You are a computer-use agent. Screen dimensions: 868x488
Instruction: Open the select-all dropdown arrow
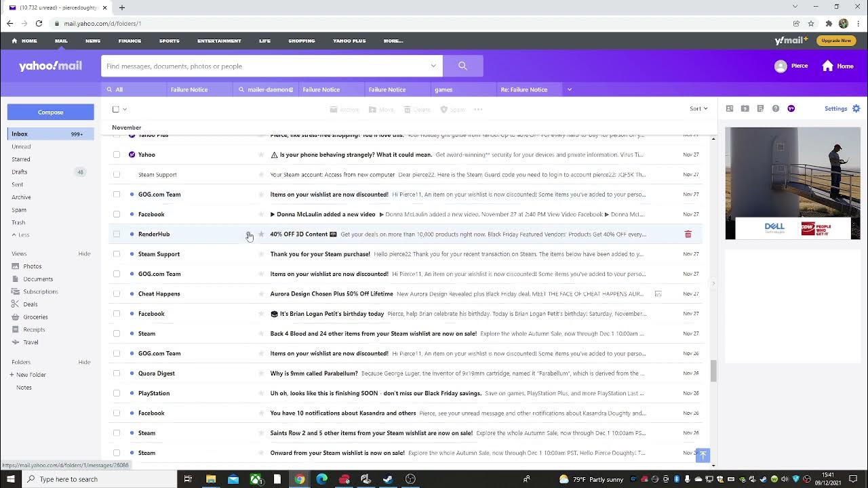125,109
